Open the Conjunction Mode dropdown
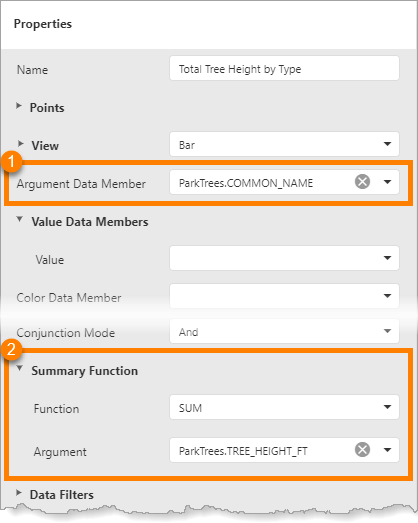 click(284, 331)
